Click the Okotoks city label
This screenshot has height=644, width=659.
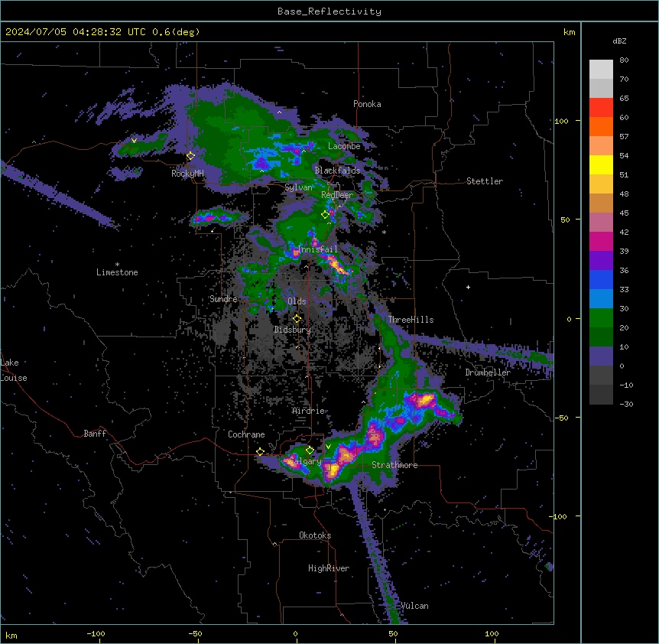pos(315,535)
